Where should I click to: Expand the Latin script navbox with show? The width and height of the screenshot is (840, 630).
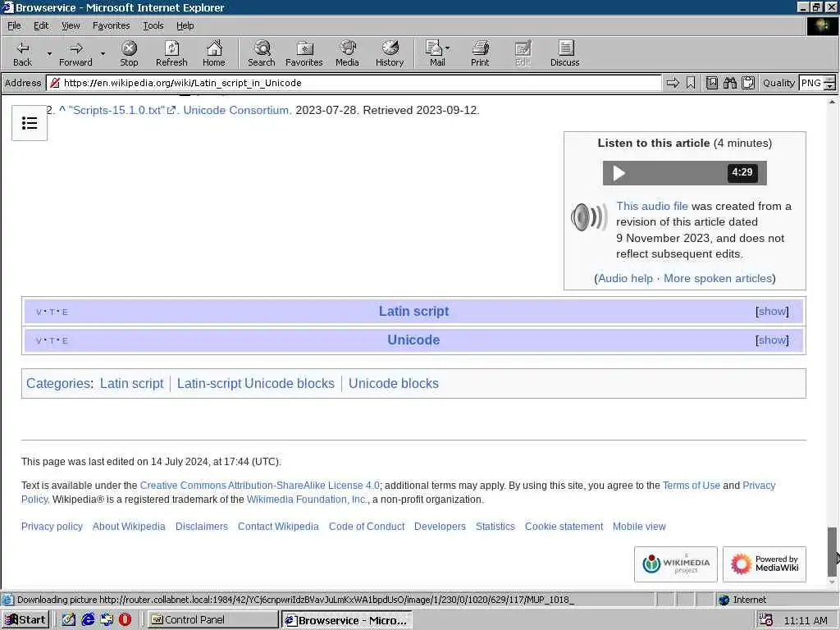click(x=772, y=311)
